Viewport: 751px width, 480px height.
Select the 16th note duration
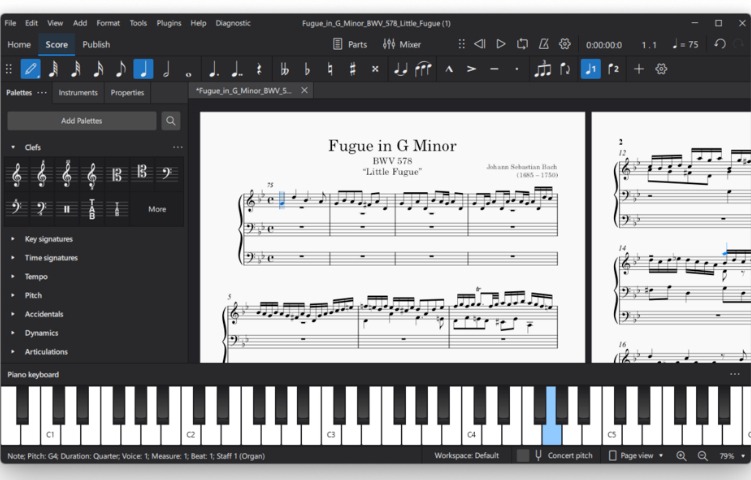tap(98, 69)
